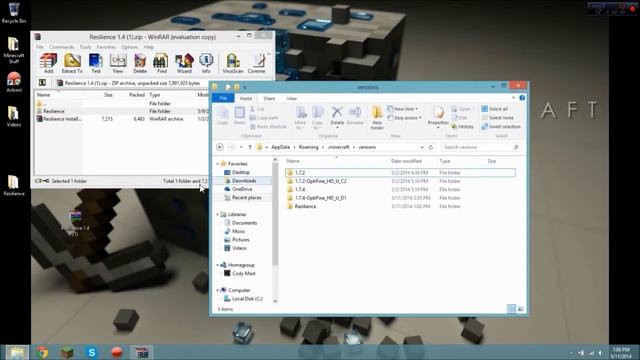Click Select all in Explorer ribbon
This screenshot has width=640, height=360.
click(x=495, y=109)
